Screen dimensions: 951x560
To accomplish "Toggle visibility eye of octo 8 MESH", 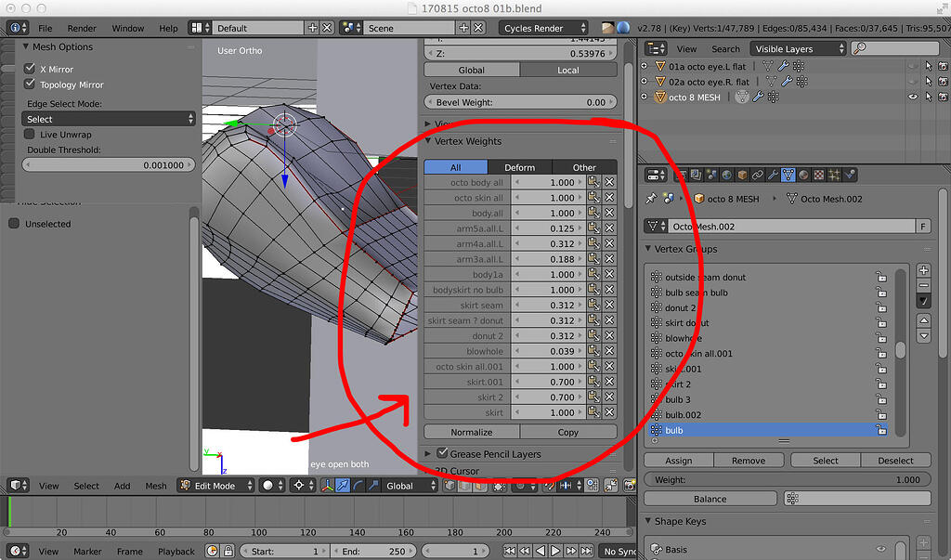I will pyautogui.click(x=913, y=97).
